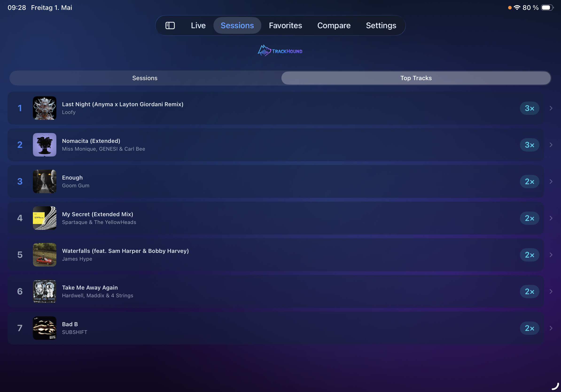Expand Nomacita track chevron

[x=551, y=145]
